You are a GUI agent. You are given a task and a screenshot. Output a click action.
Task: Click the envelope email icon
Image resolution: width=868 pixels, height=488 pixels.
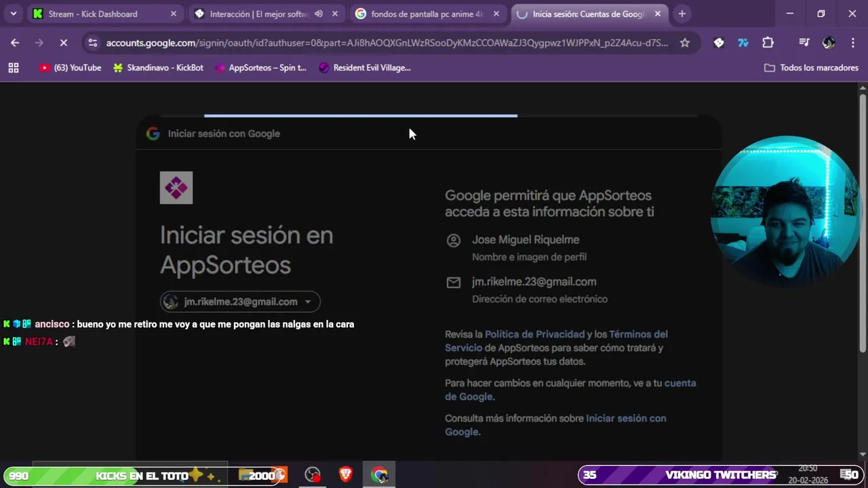tap(454, 282)
